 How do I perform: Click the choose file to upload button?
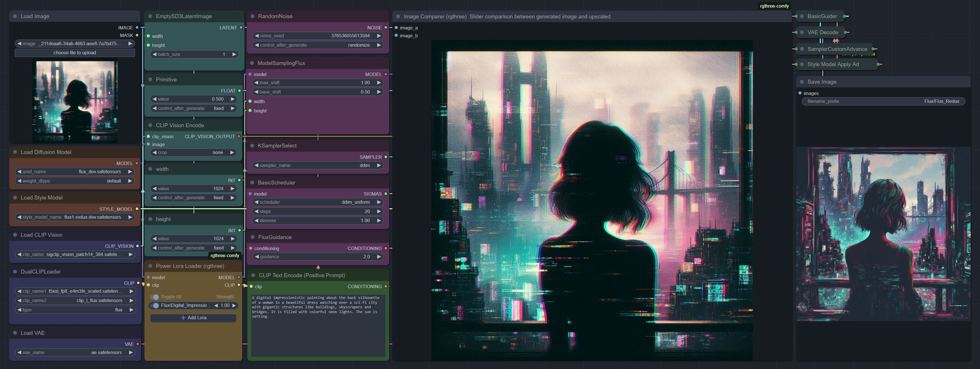(x=74, y=53)
